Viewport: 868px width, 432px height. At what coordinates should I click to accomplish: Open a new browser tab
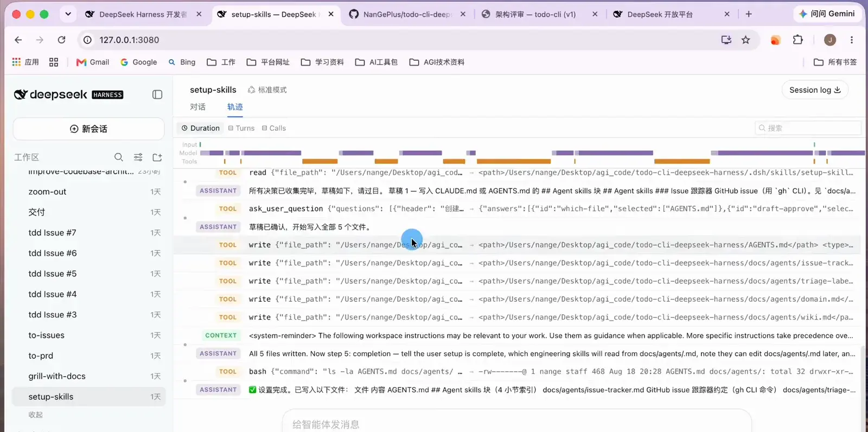[x=749, y=14]
